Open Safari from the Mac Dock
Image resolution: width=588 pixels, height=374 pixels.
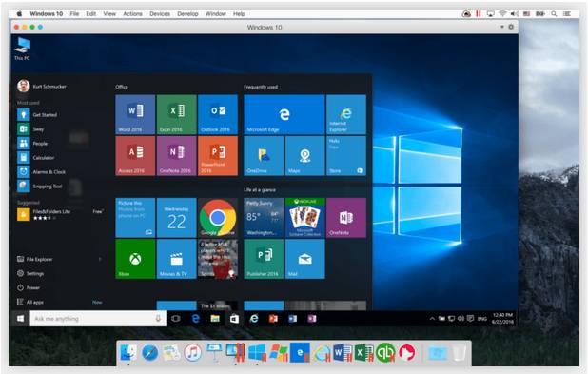149,353
